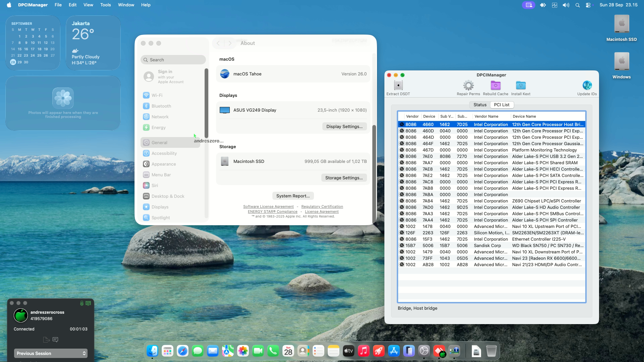Open Network settings in sidebar
644x362 pixels.
click(x=171, y=117)
